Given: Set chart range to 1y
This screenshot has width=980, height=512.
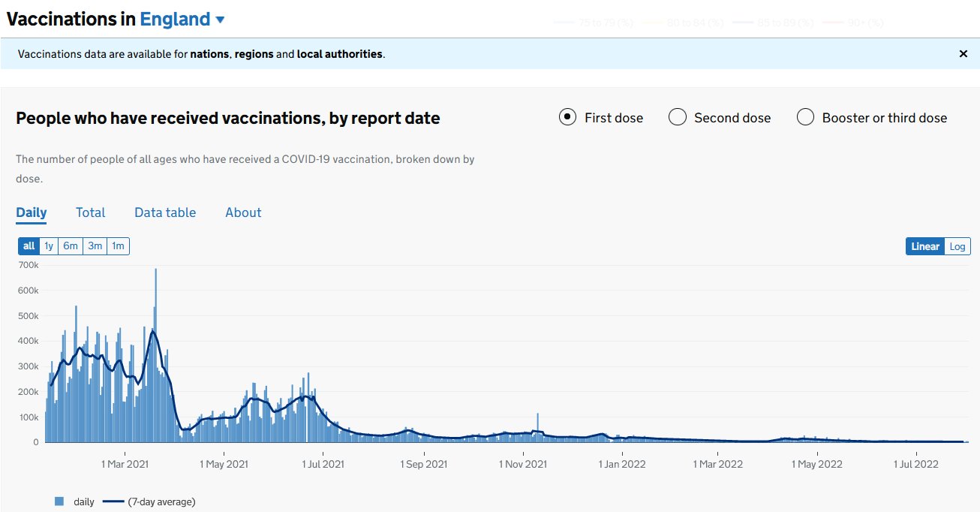Looking at the screenshot, I should coord(49,246).
